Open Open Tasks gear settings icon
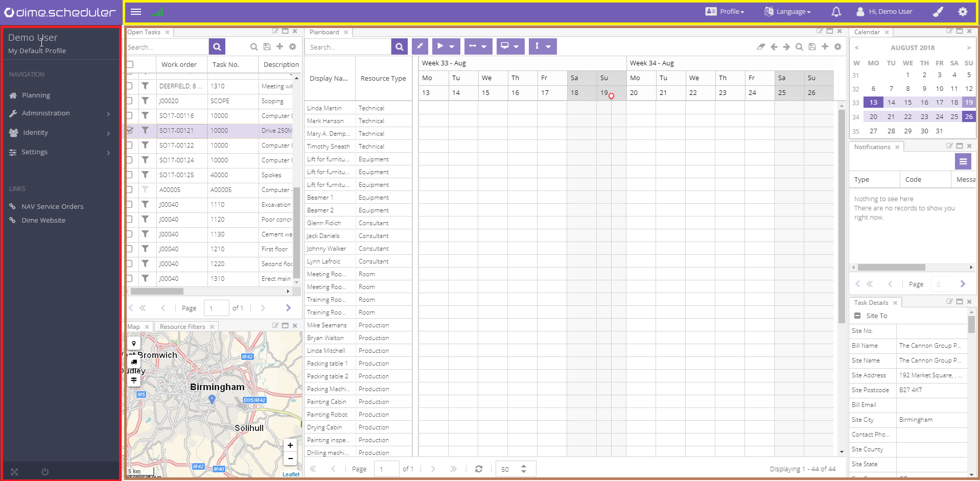Screen dimensions: 980x481 point(292,46)
